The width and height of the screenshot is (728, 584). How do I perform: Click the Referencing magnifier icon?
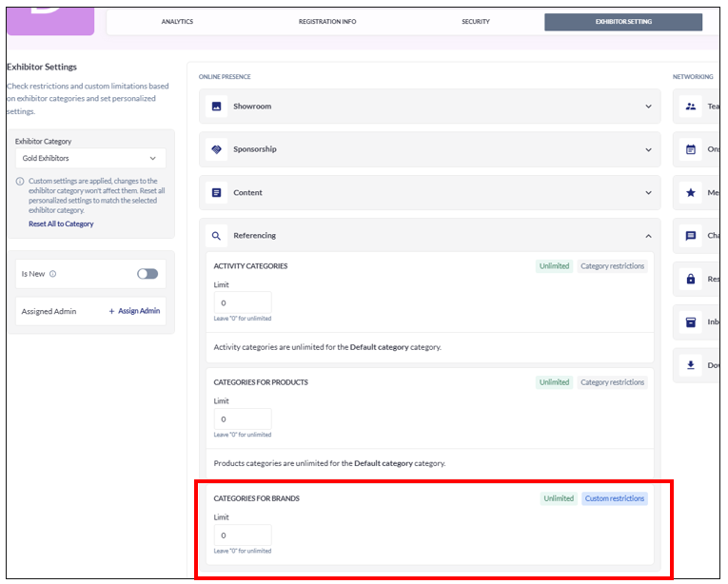[x=216, y=235]
